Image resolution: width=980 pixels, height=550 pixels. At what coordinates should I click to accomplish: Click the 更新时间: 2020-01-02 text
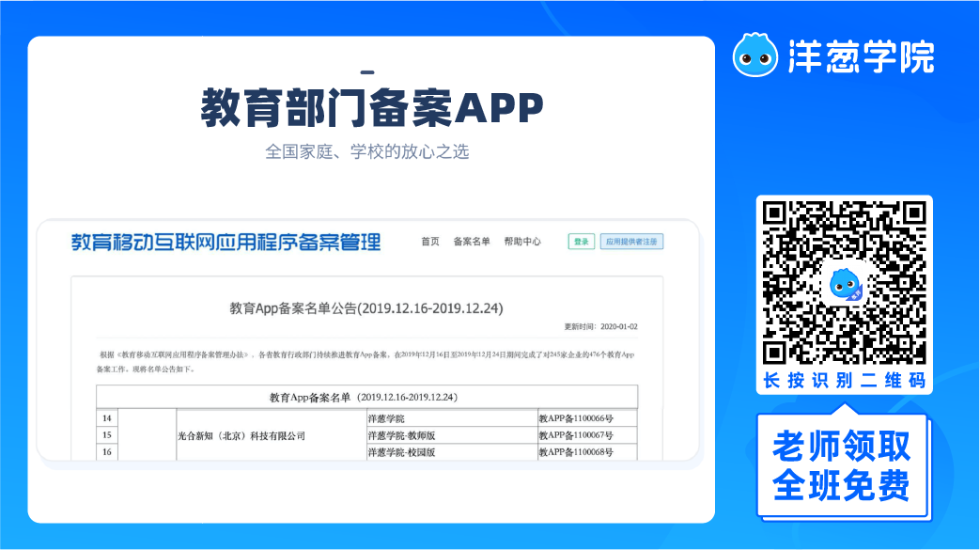(600, 326)
